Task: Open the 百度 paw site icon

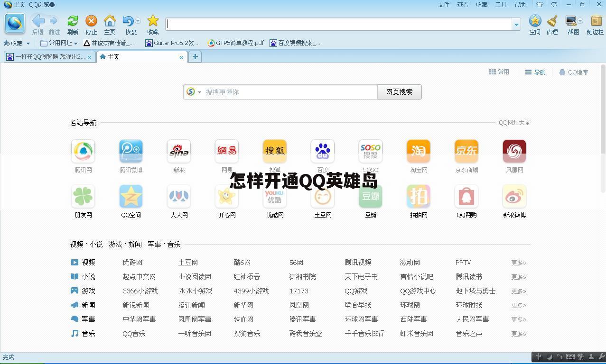Action: (323, 151)
